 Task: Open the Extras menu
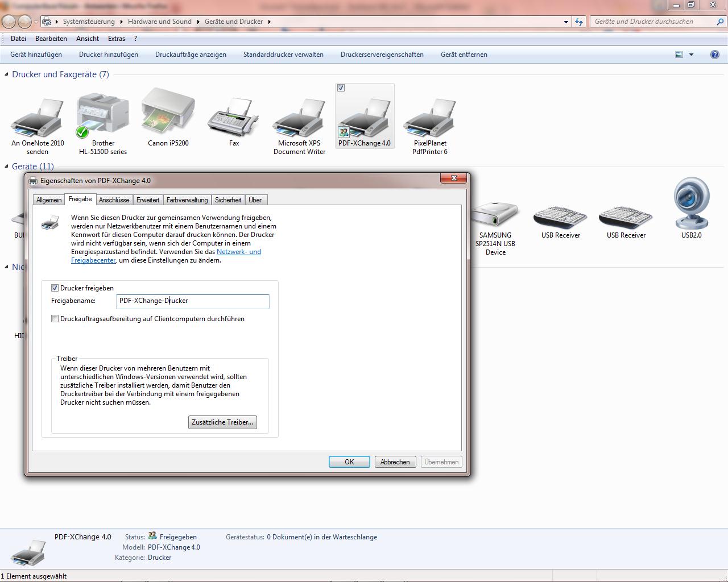(x=117, y=39)
